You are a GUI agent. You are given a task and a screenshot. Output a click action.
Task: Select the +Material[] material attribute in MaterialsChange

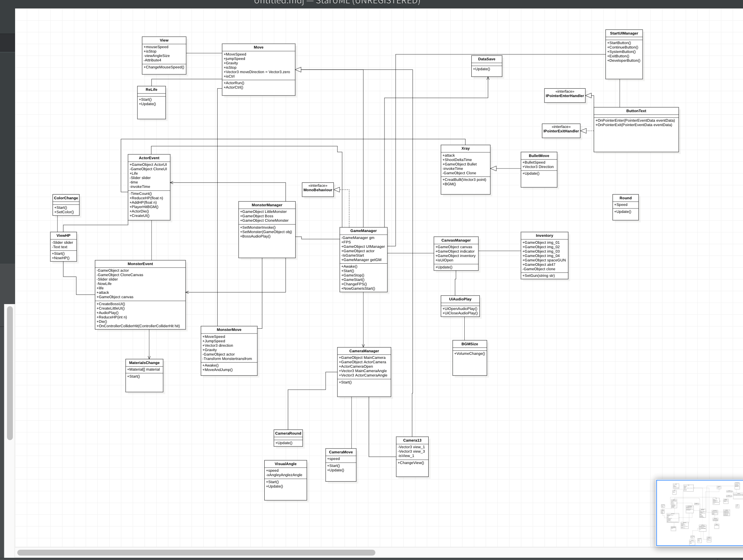pos(144,370)
